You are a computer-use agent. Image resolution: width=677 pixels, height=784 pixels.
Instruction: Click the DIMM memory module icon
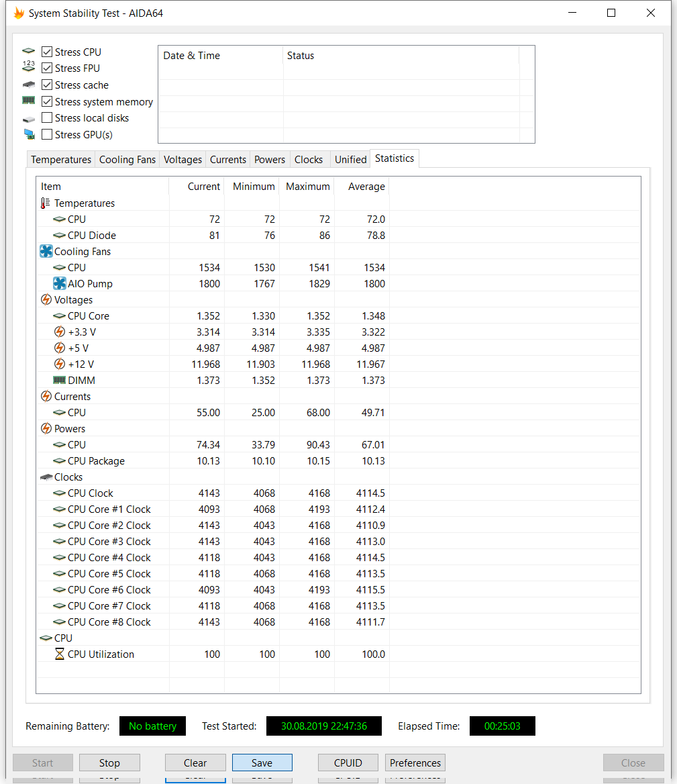60,380
